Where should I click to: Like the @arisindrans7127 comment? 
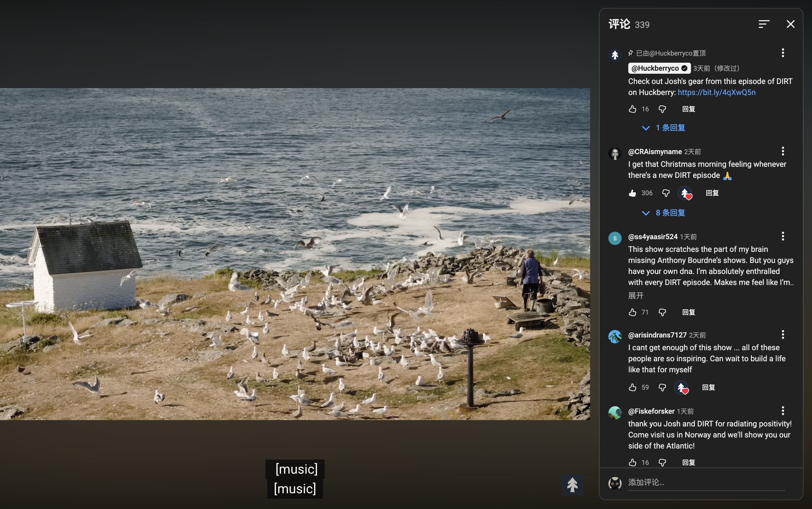(x=632, y=387)
